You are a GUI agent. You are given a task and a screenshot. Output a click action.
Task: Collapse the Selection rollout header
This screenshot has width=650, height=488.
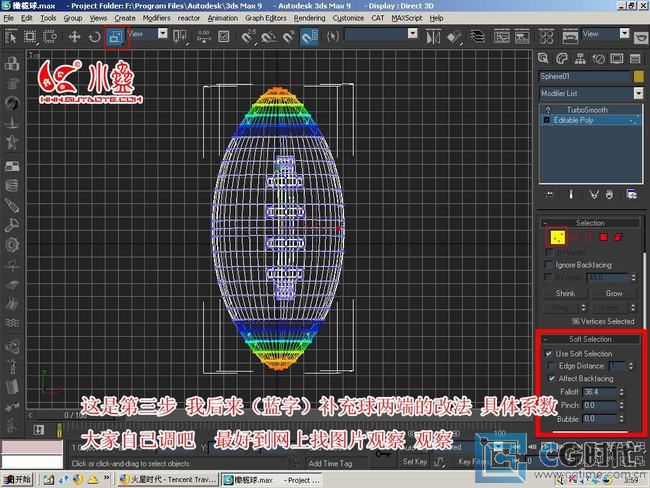590,223
